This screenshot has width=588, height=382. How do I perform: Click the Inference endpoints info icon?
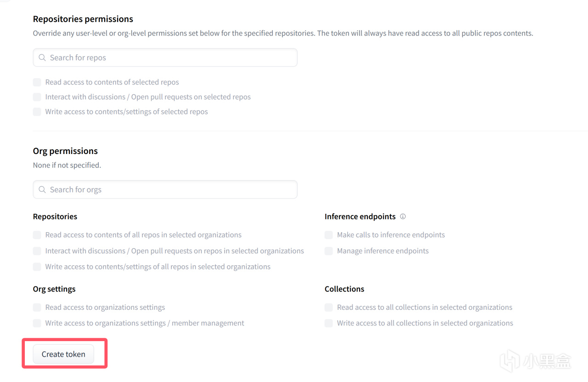pyautogui.click(x=403, y=217)
